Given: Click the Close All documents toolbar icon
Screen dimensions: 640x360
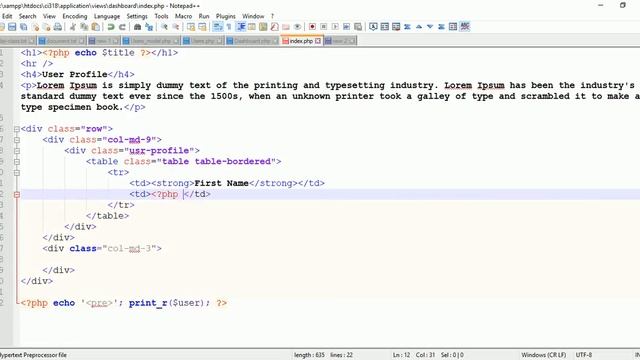Looking at the screenshot, I should [x=47, y=27].
